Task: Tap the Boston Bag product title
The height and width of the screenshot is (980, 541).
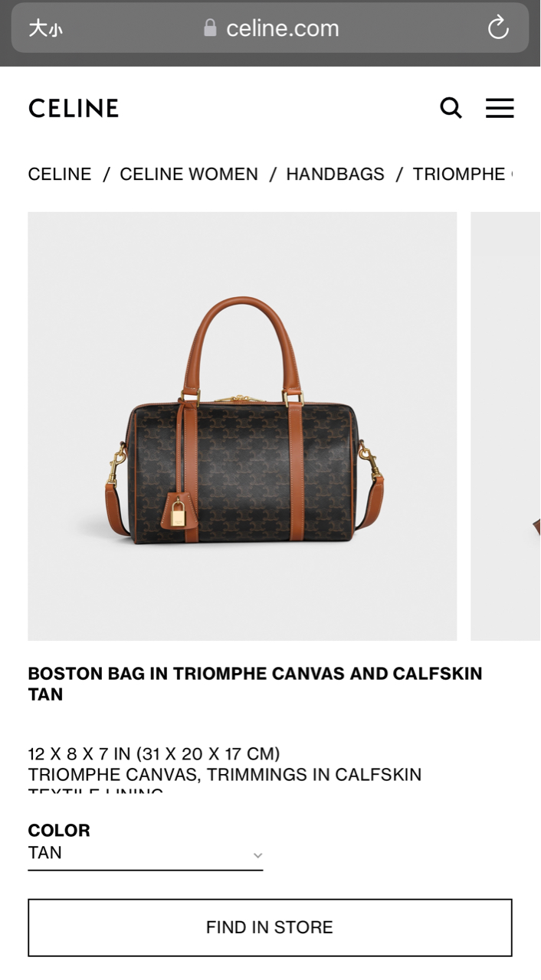Action: (x=255, y=684)
